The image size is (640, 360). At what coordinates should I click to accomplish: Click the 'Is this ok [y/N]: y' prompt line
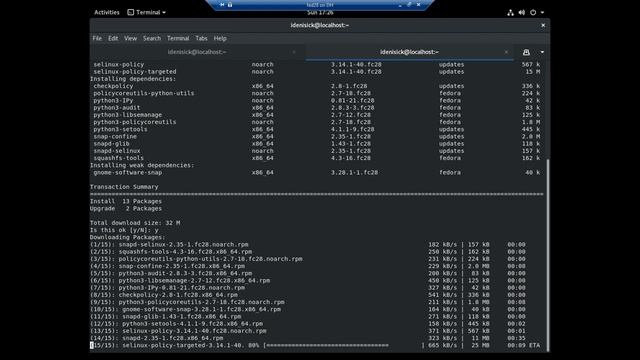click(x=124, y=230)
